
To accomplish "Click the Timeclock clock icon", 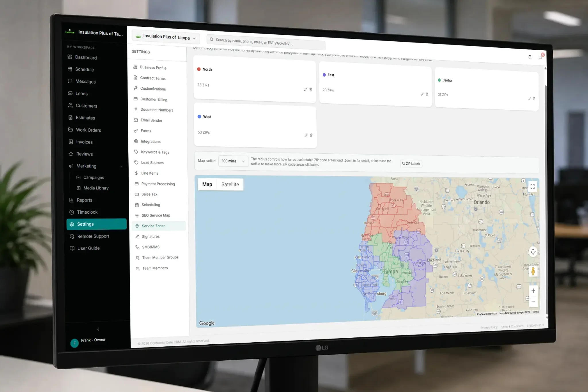I will [x=71, y=212].
